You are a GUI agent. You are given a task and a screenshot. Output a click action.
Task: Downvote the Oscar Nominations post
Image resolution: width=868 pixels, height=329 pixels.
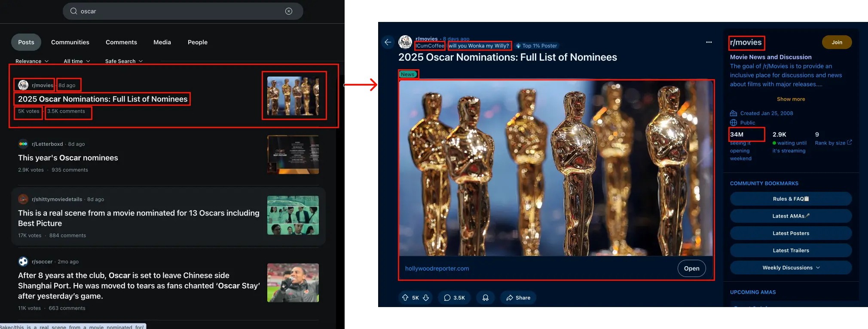pyautogui.click(x=426, y=298)
